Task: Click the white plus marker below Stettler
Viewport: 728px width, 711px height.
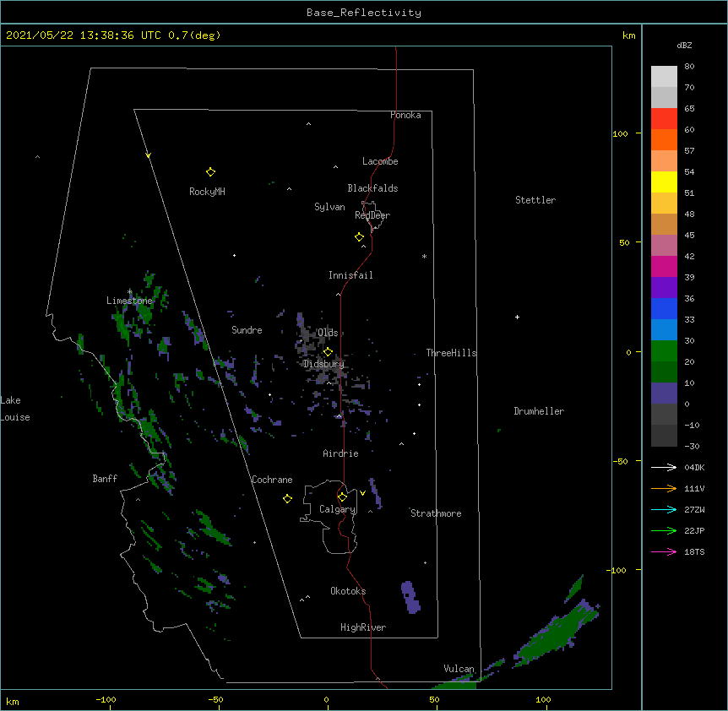Action: [517, 318]
